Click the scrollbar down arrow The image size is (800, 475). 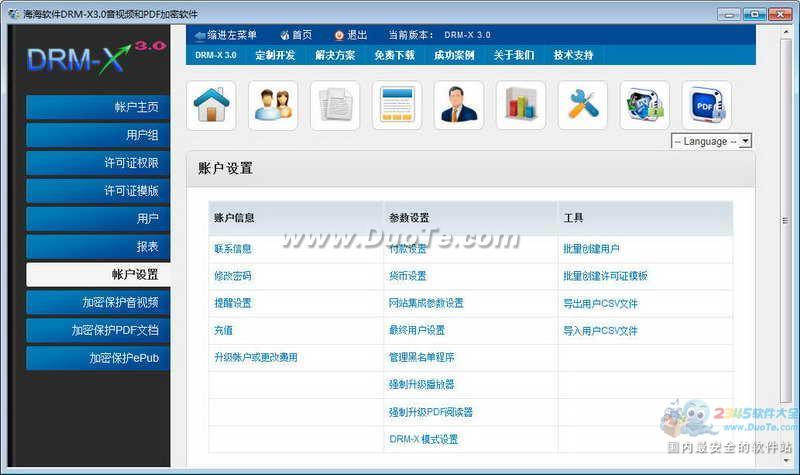click(786, 460)
